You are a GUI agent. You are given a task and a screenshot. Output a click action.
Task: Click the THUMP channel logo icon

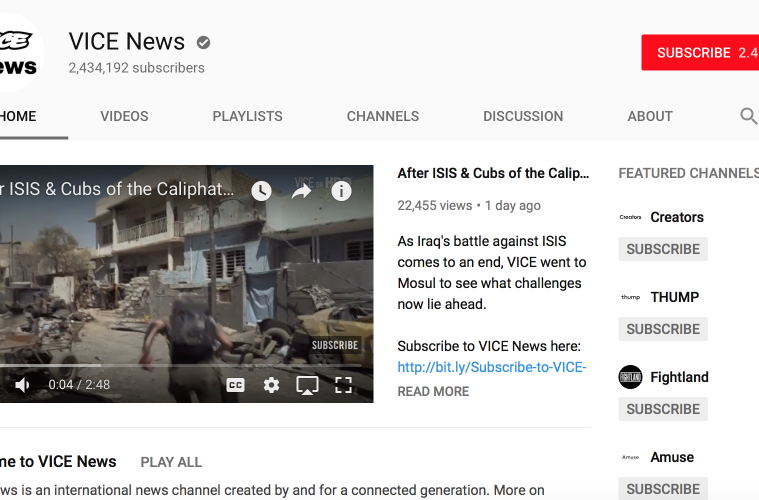click(x=630, y=297)
